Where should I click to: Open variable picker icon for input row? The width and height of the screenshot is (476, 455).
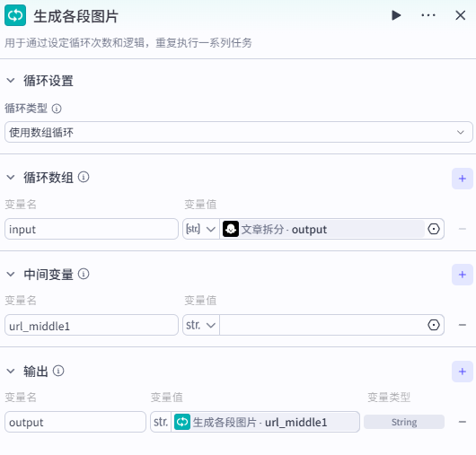[x=434, y=229]
